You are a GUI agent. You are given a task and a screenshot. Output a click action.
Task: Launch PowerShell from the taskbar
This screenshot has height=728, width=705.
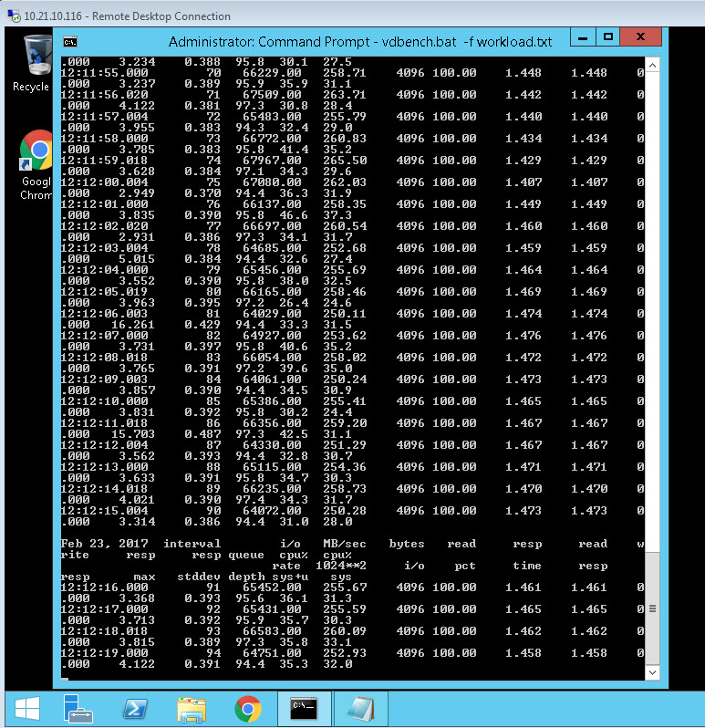click(x=135, y=709)
